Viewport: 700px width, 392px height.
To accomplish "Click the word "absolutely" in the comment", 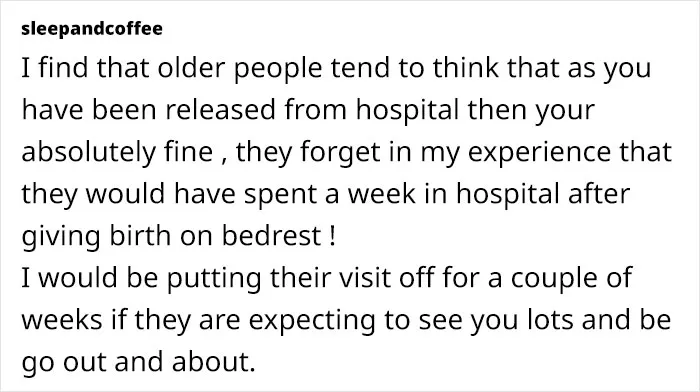I will [88, 152].
